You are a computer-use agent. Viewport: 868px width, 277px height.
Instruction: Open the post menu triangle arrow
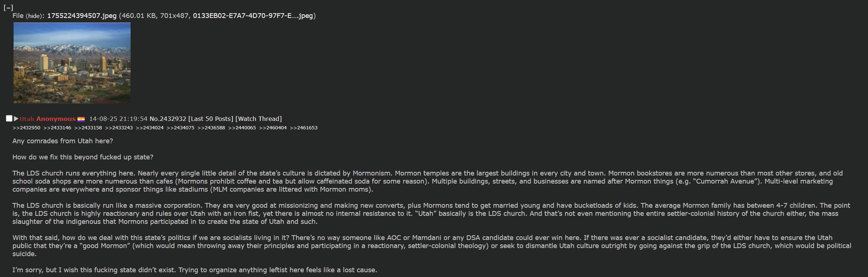[16, 119]
